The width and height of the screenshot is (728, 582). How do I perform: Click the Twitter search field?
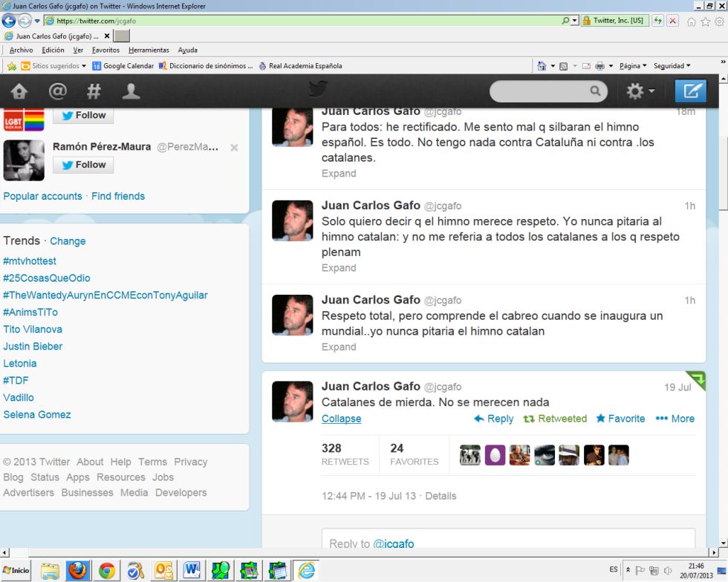click(x=548, y=91)
